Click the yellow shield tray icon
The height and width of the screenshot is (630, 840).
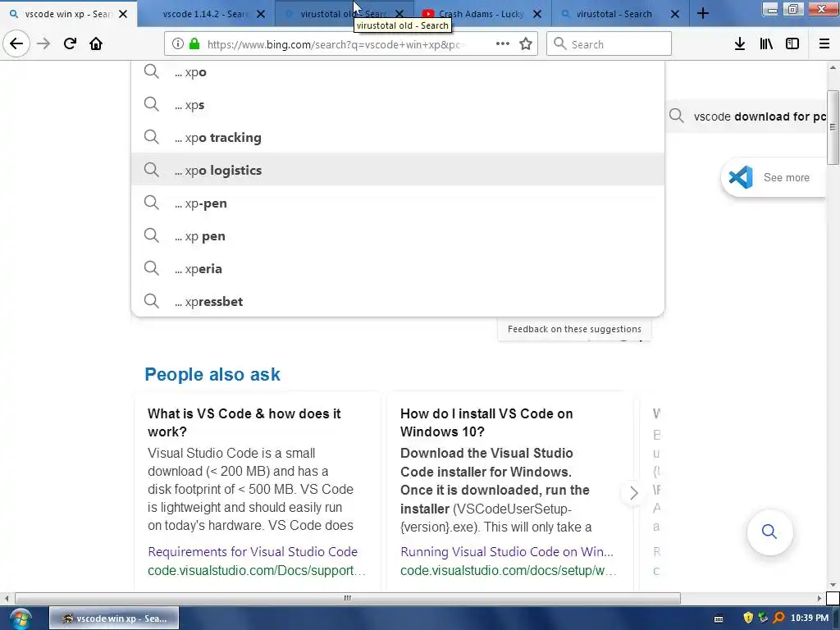(748, 619)
